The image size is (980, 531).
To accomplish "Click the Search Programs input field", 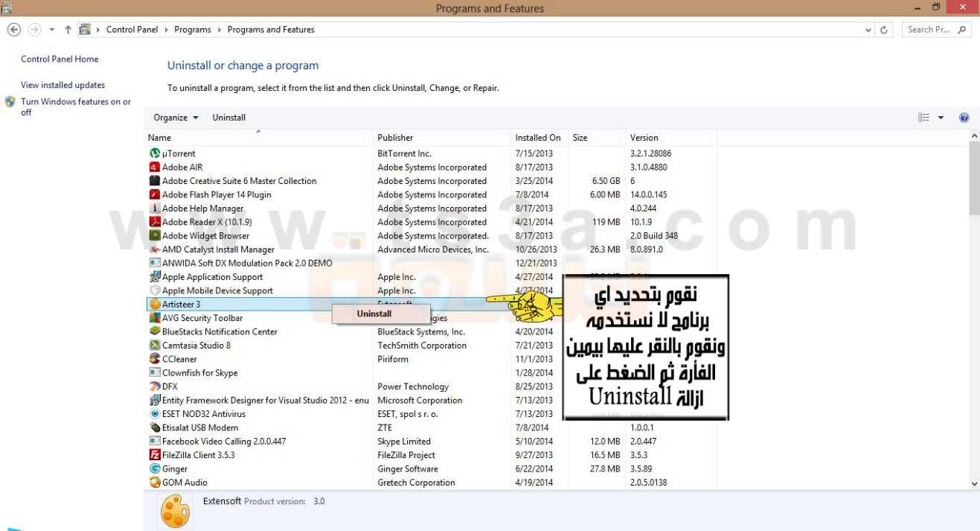I will [x=929, y=30].
